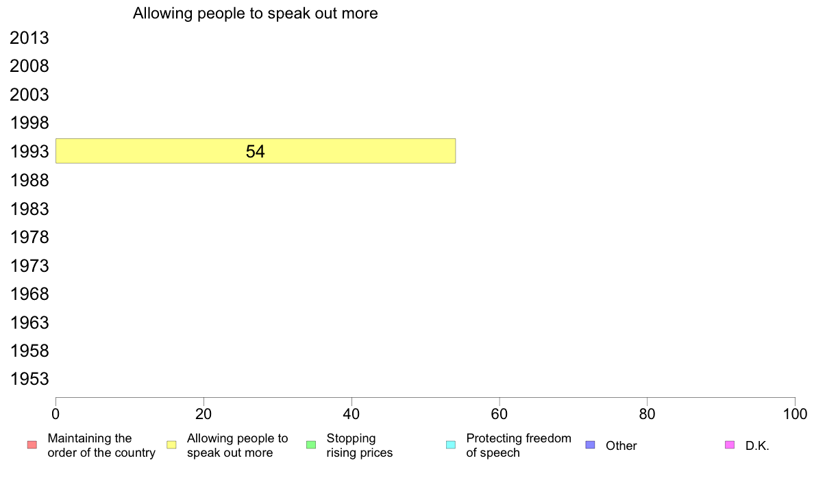Click the chart title Allowing people to speak out more

[x=256, y=14]
